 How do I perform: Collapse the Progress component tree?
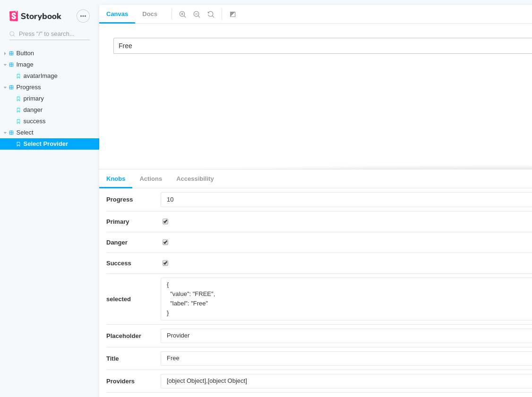point(5,87)
